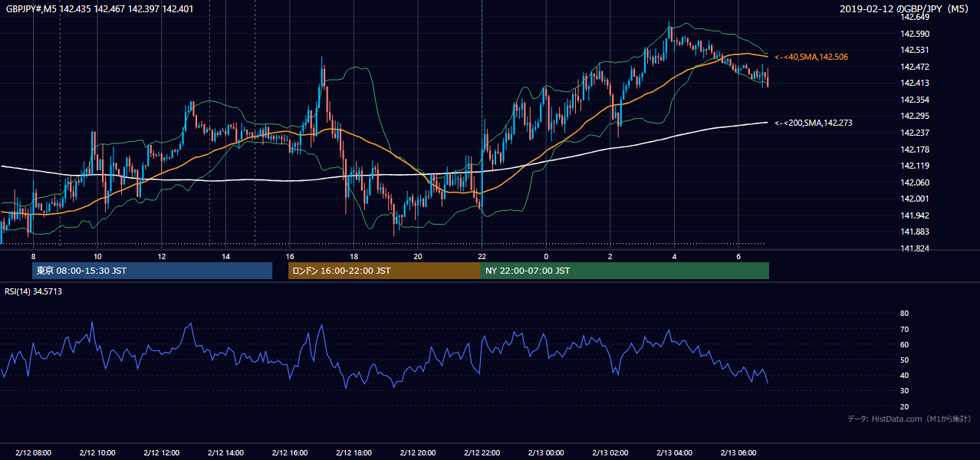Click the HistData.com data source credit
Screen dimensions: 980x460
[x=909, y=419]
